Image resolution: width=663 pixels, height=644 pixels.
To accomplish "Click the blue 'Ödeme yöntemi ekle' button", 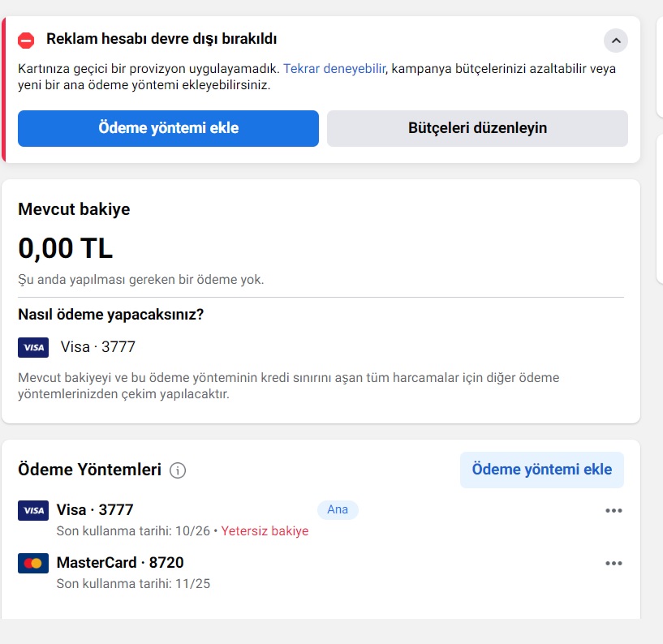I will click(x=168, y=128).
